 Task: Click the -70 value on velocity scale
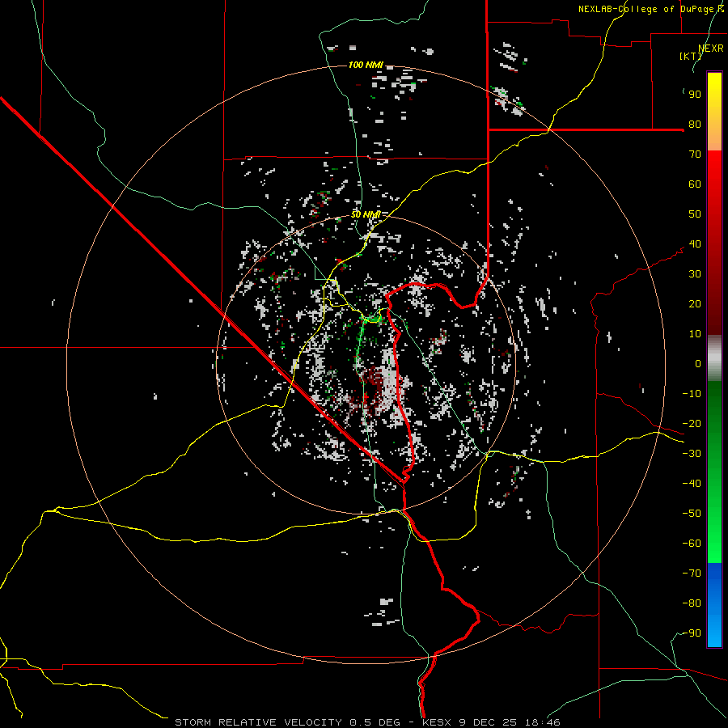click(692, 574)
